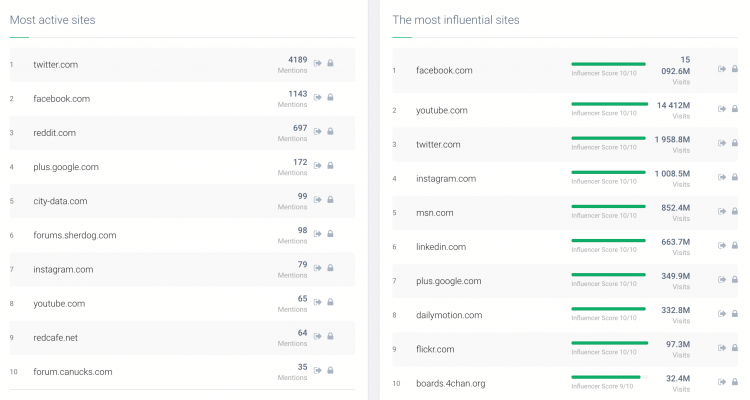Open forums.sherdog.com mentions arrow icon
The image size is (750, 400).
(318, 233)
